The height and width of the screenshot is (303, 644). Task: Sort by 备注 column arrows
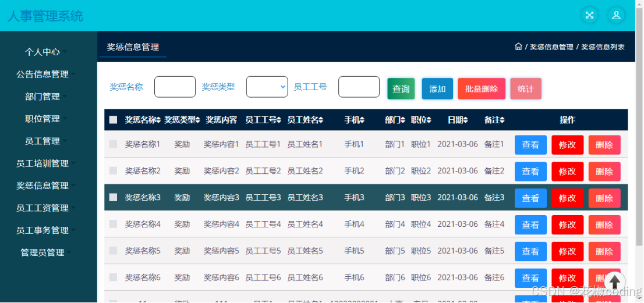click(x=503, y=120)
